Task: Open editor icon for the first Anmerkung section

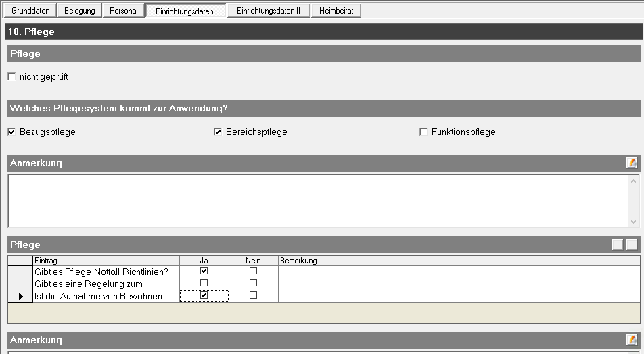Action: click(631, 163)
